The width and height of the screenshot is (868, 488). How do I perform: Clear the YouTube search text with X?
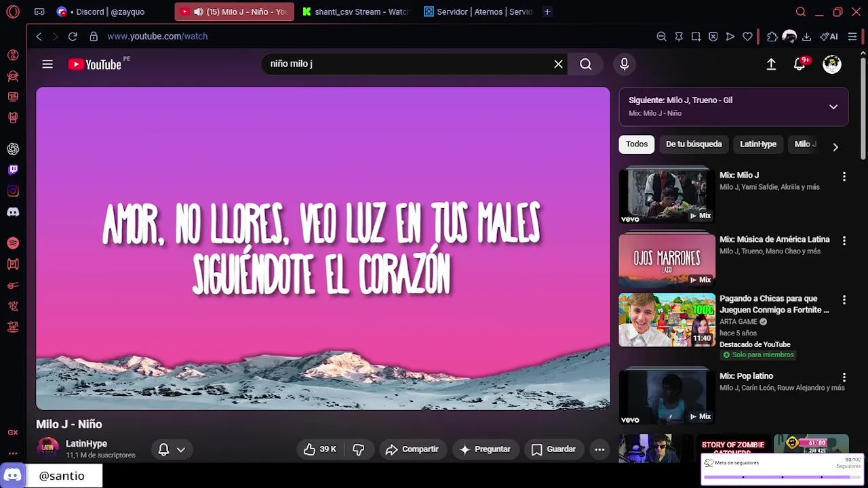coord(558,64)
